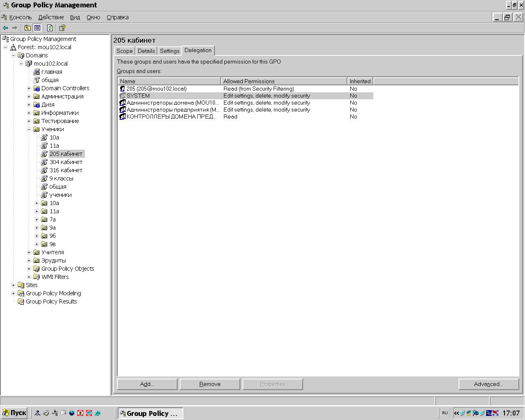Image resolution: width=525 pixels, height=420 pixels.
Task: Select the Тестирование tree item
Action: coord(60,121)
